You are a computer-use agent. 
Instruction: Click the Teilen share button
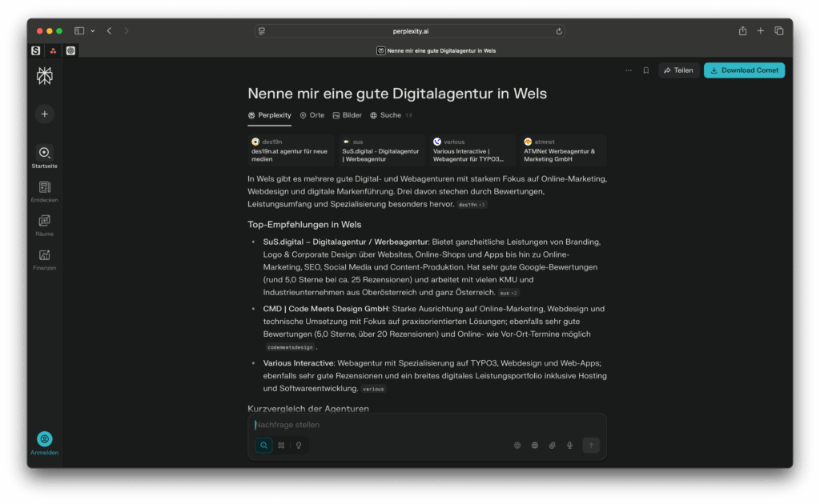pyautogui.click(x=678, y=70)
